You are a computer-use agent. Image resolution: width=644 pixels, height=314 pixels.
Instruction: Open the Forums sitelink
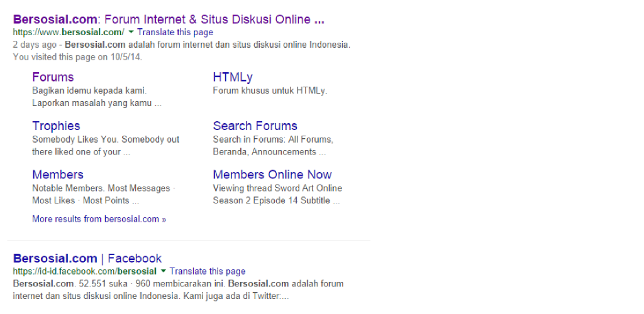pos(53,77)
